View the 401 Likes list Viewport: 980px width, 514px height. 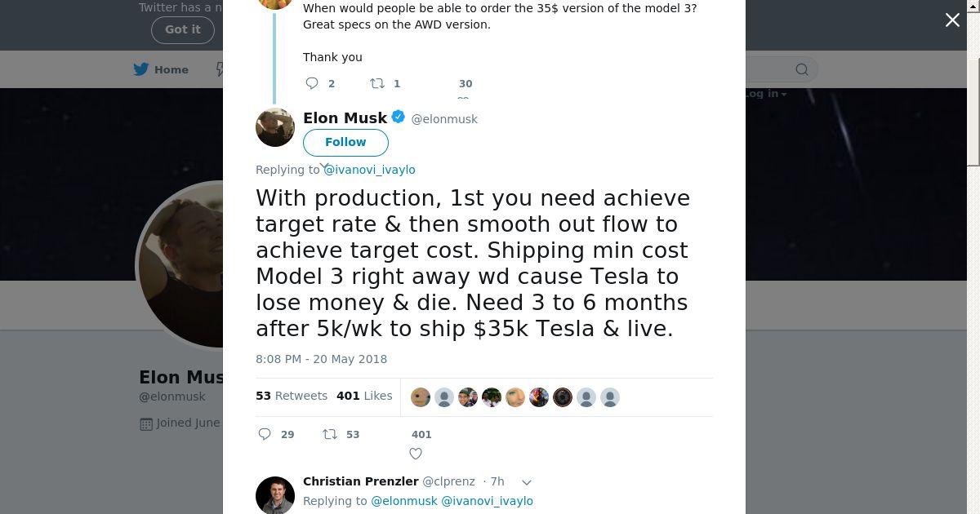(364, 396)
